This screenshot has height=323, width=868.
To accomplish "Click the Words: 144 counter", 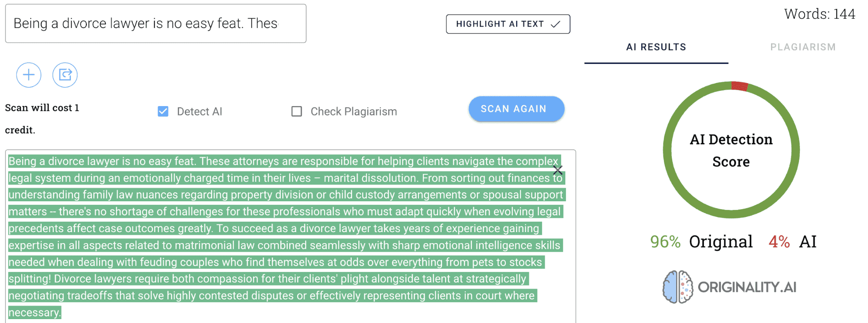I will tap(819, 14).
